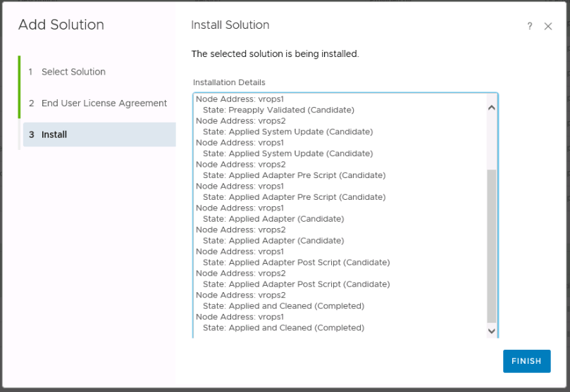The height and width of the screenshot is (392, 570).
Task: Click the last Applied Adapter Post Script line
Action: click(x=296, y=284)
